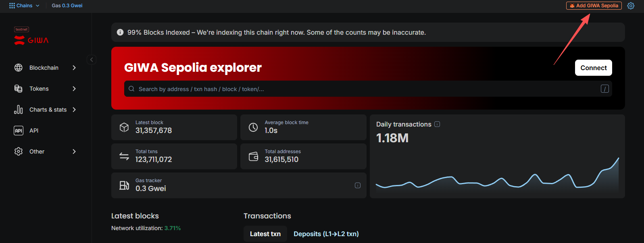Click the Charts & stats bar icon
The height and width of the screenshot is (243, 644).
click(19, 110)
